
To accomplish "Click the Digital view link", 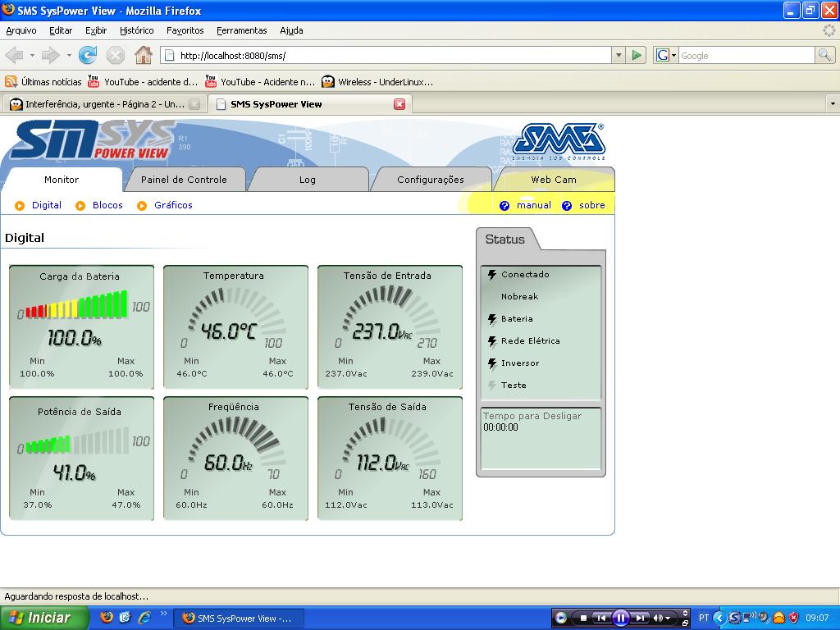I will [x=47, y=205].
